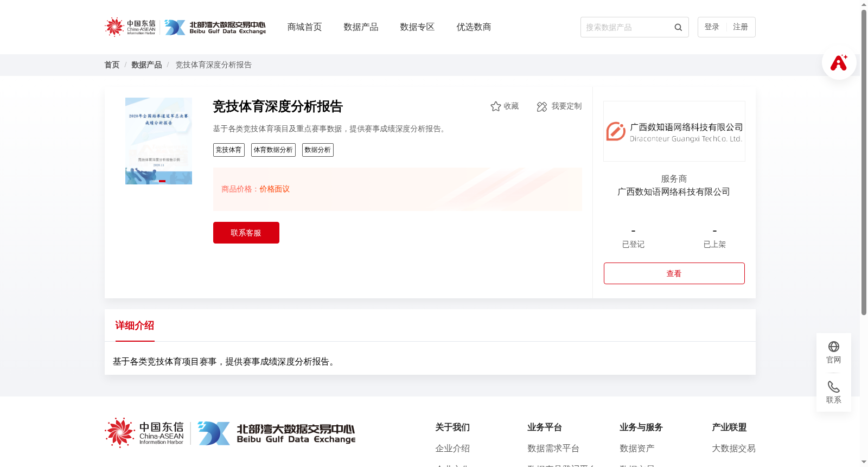Click the 体育数据分析 tag
The height and width of the screenshot is (467, 868).
(273, 150)
